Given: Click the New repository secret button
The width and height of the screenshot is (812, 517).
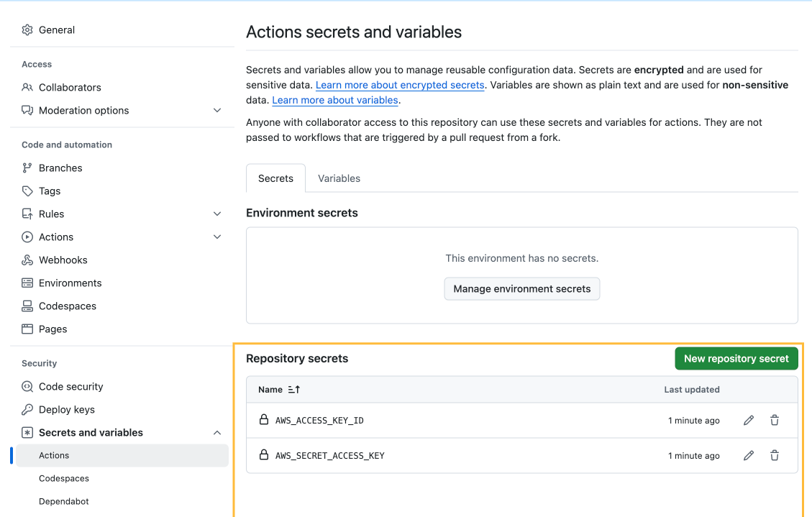Looking at the screenshot, I should pos(736,358).
